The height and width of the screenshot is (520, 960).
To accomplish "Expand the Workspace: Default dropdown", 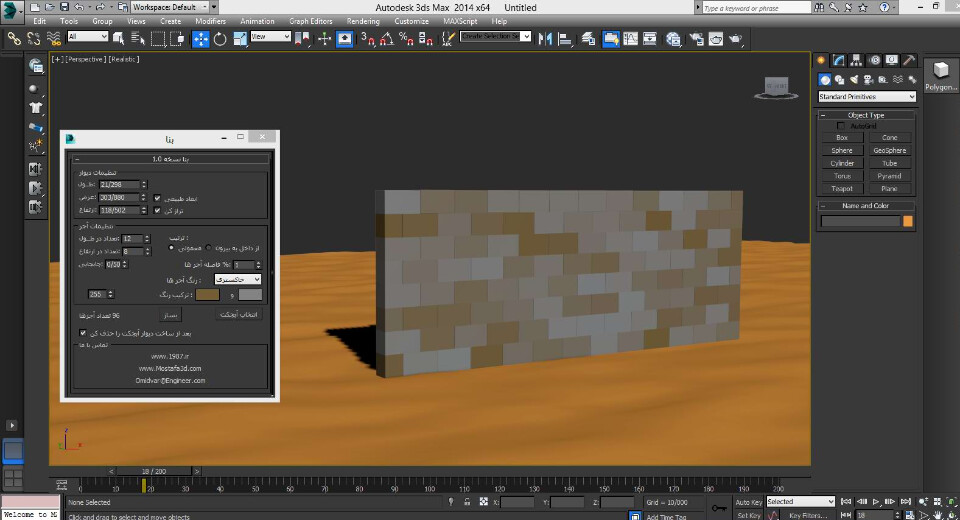I will coord(168,7).
